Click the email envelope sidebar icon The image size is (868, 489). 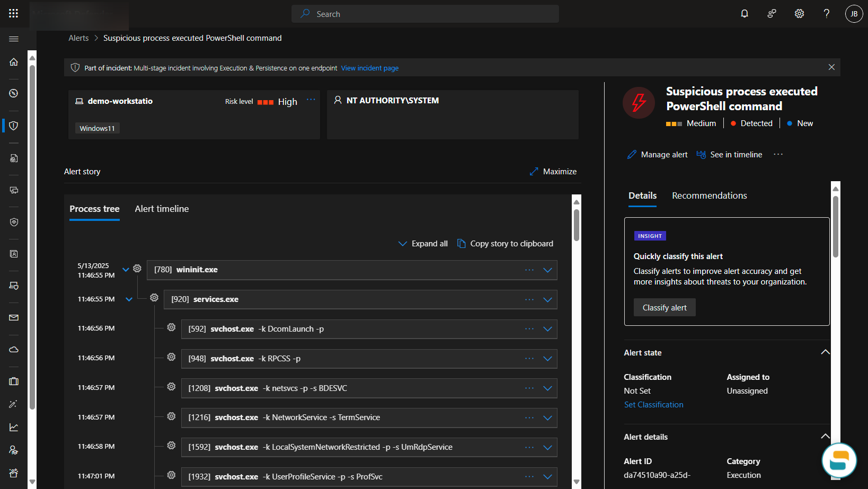(14, 318)
